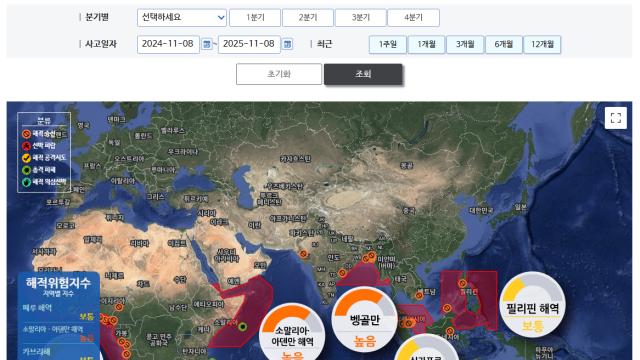Screen dimensions: 640x360
Task: Click the 분류 legend heading
Action: pyautogui.click(x=44, y=121)
